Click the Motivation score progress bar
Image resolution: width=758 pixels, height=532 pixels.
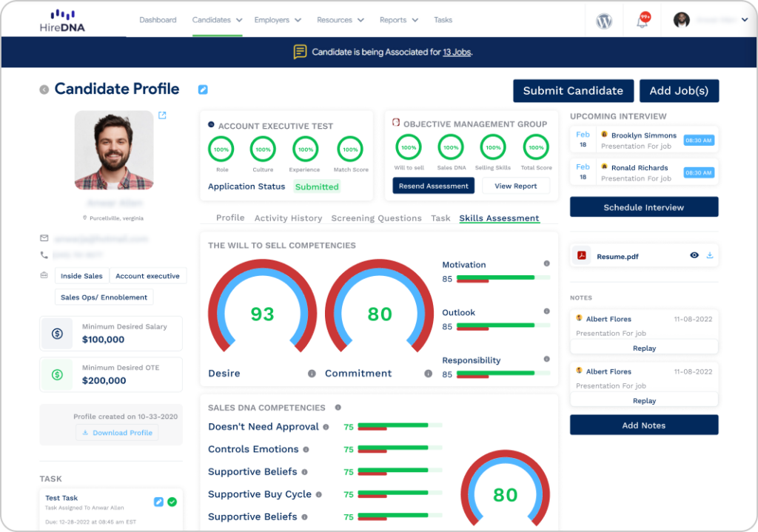pyautogui.click(x=503, y=278)
